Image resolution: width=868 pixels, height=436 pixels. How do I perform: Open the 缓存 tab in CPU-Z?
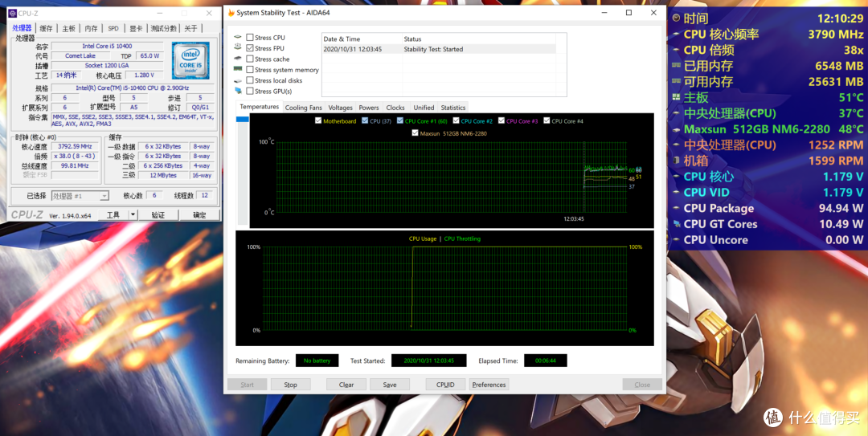47,28
